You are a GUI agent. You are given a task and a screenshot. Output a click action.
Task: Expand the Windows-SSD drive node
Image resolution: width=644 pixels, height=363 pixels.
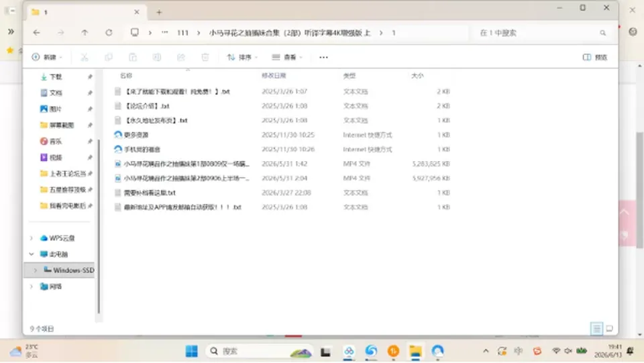click(x=36, y=270)
